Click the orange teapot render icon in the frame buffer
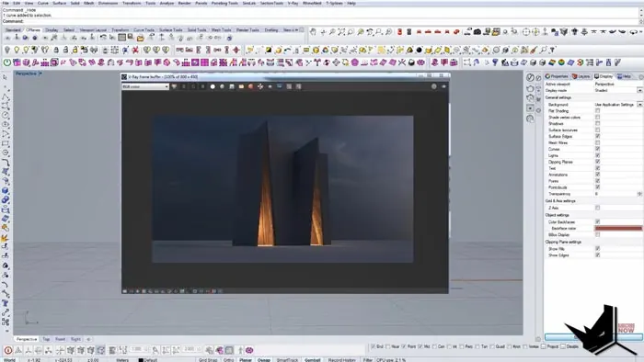The width and height of the screenshot is (644, 362). (250, 86)
